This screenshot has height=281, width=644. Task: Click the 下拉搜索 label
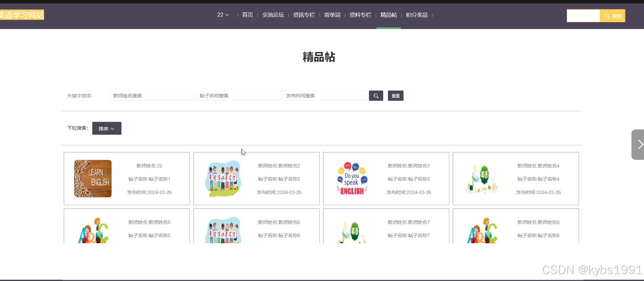(78, 128)
